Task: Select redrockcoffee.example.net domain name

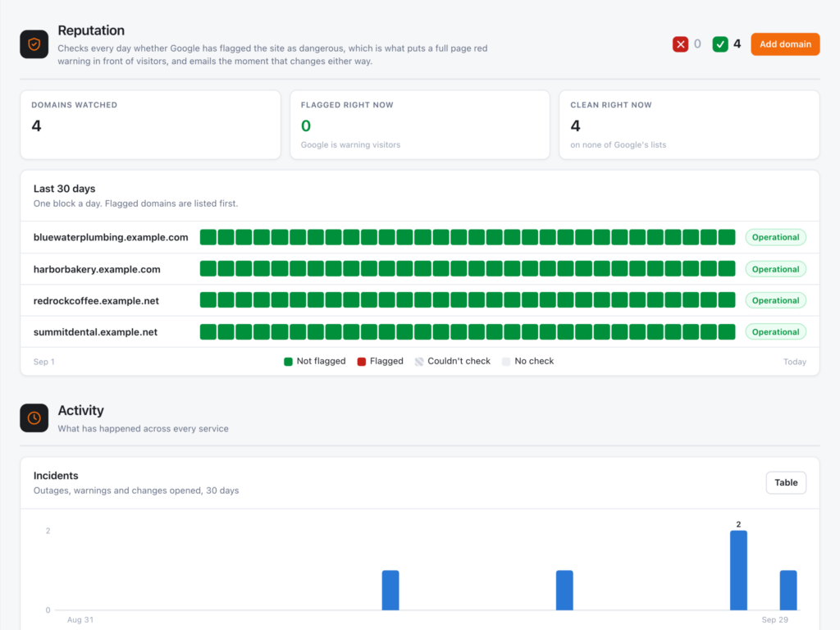Action: 97,300
